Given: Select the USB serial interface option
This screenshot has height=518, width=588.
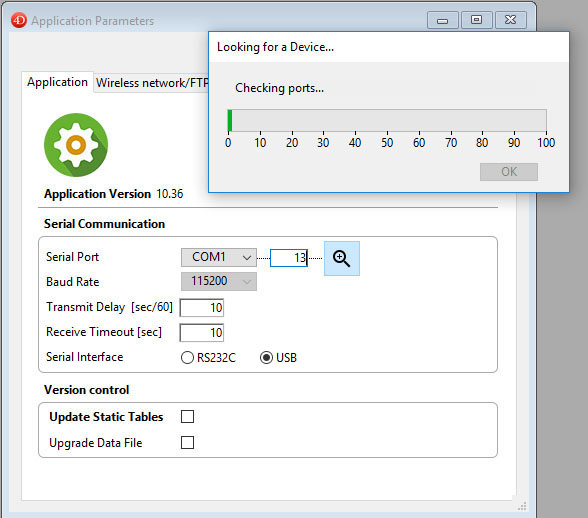Looking at the screenshot, I should click(278, 357).
